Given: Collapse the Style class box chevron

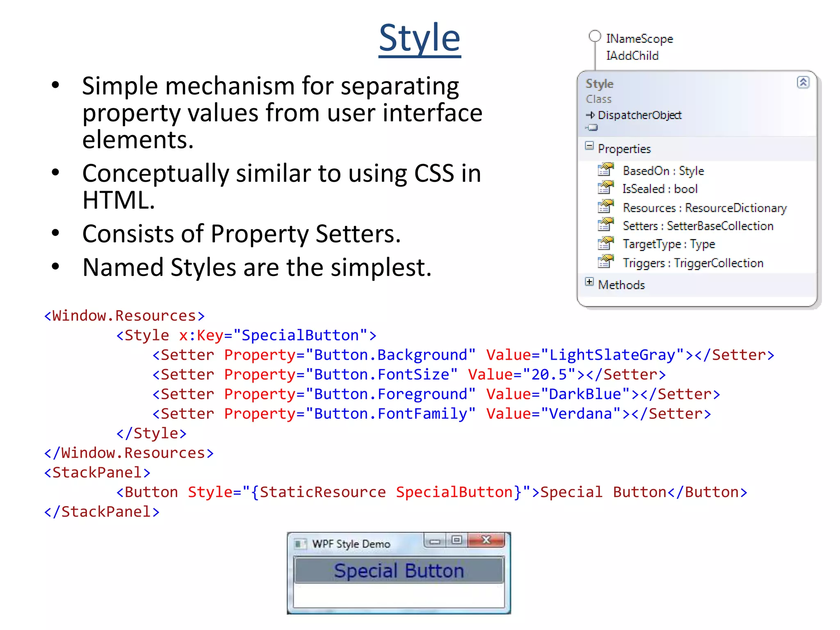Looking at the screenshot, I should (803, 82).
